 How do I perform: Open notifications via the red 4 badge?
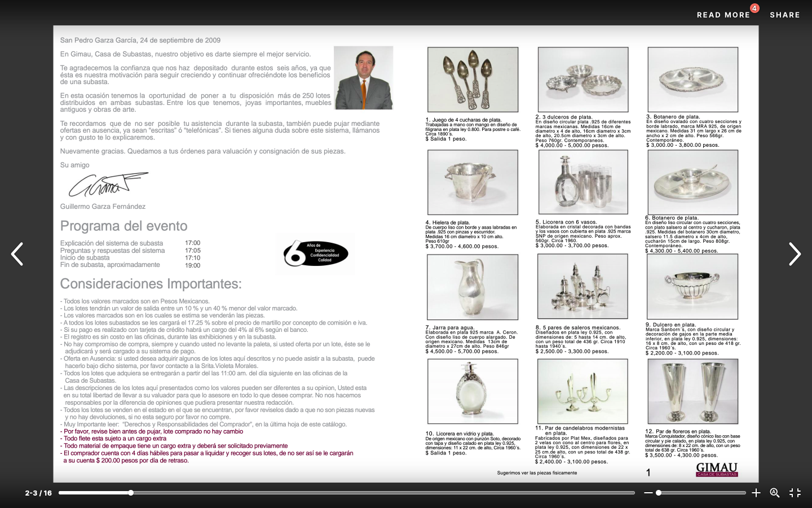[756, 8]
